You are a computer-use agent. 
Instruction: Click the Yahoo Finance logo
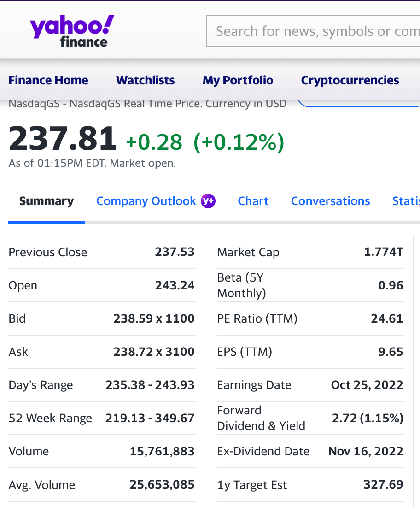(x=72, y=31)
